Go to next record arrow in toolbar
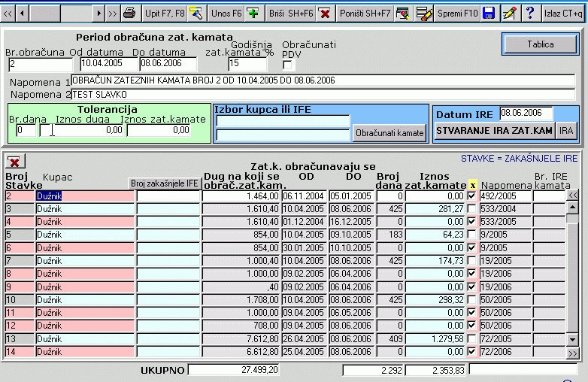This screenshot has height=382, width=588. pos(99,14)
